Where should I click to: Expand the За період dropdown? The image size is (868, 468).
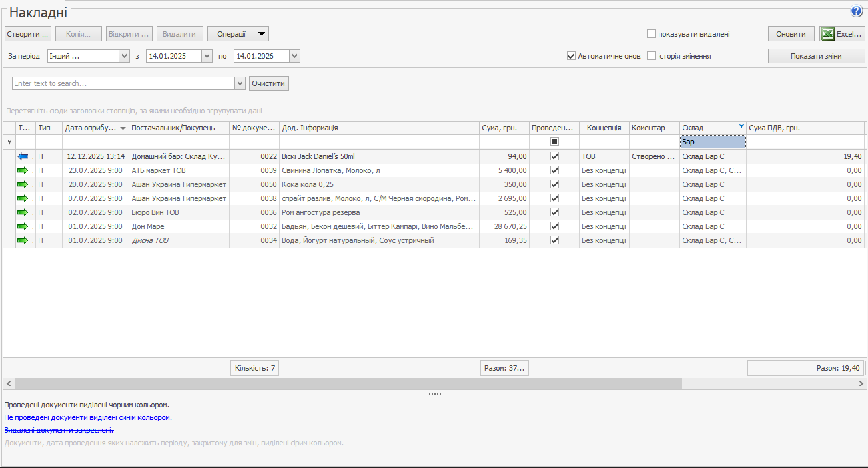(124, 56)
